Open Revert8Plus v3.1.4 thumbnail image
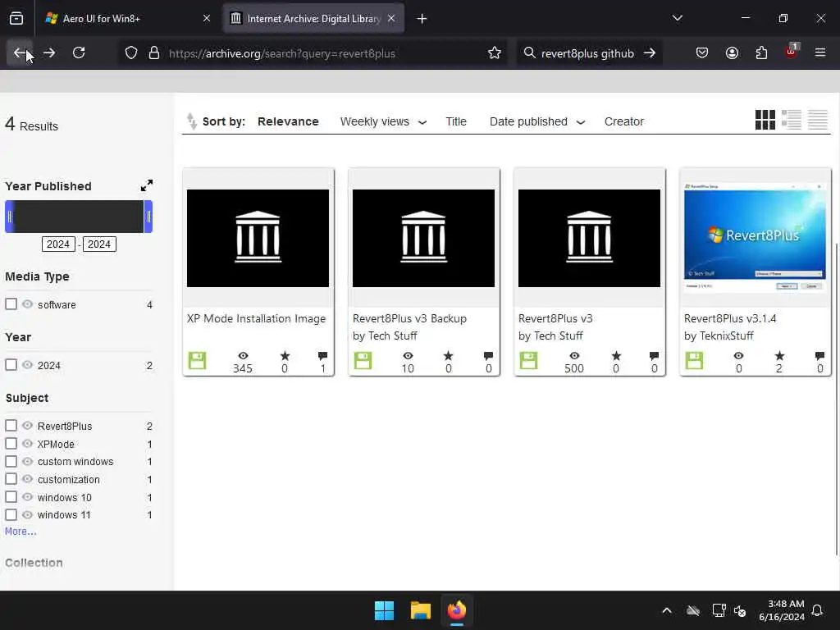This screenshot has width=840, height=630. (755, 237)
